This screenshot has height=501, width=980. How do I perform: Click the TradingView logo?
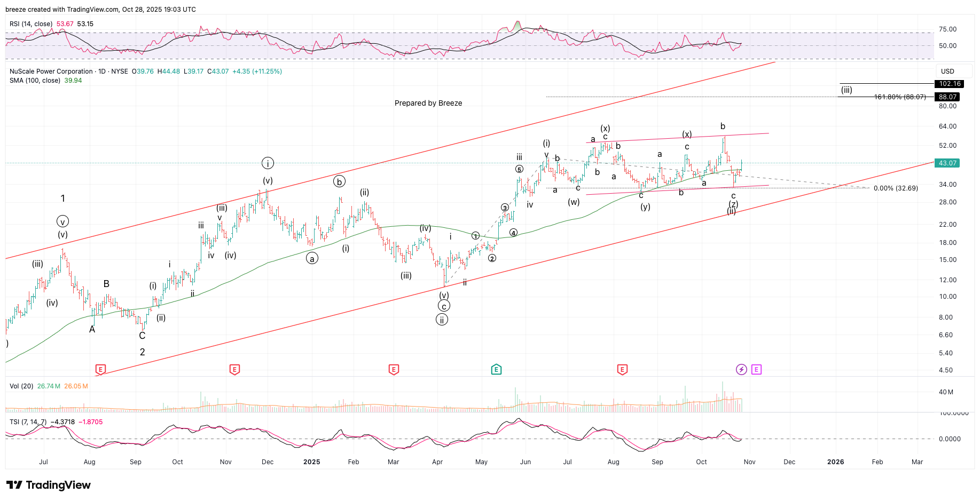point(49,485)
